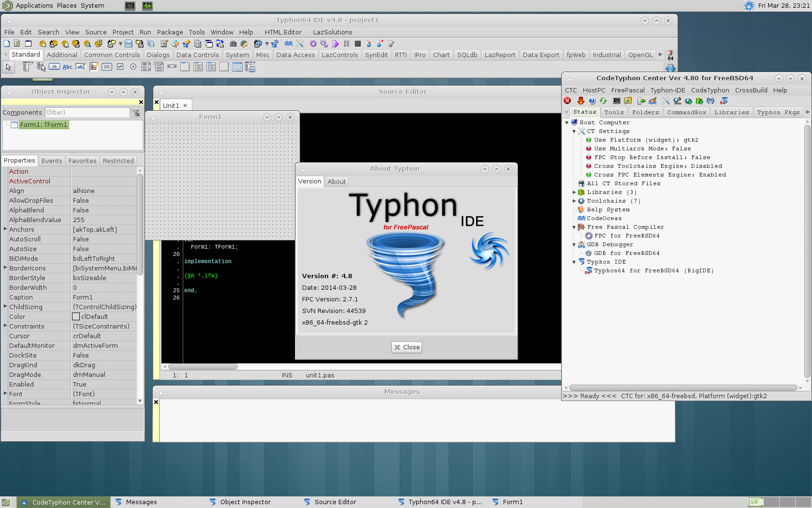The height and width of the screenshot is (508, 812).
Task: Click the Components filter input field
Action: tap(87, 113)
